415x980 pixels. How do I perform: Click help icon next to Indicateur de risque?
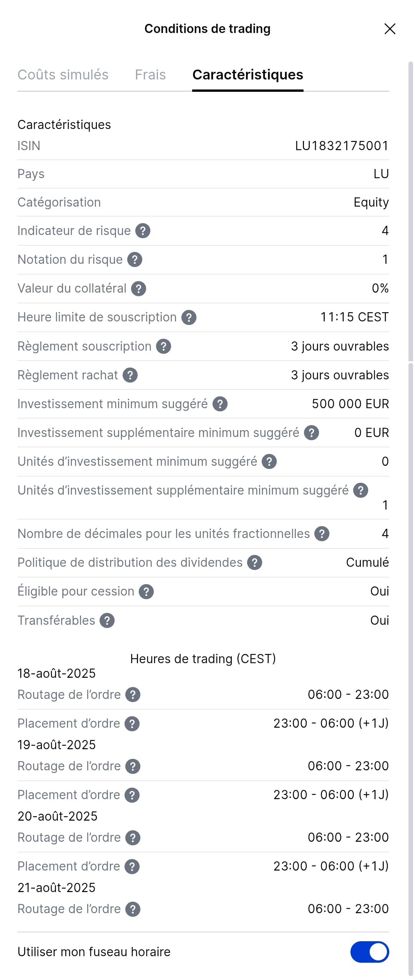[x=143, y=231]
